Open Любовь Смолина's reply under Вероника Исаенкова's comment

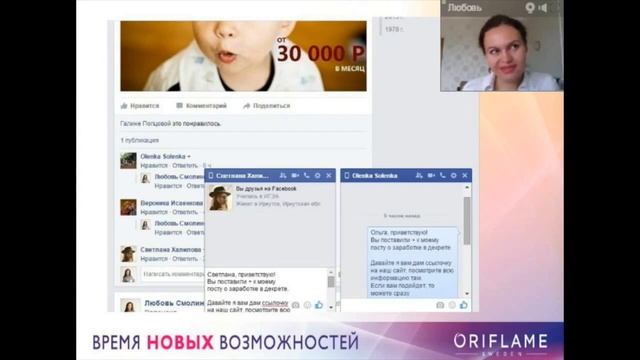coord(179,223)
